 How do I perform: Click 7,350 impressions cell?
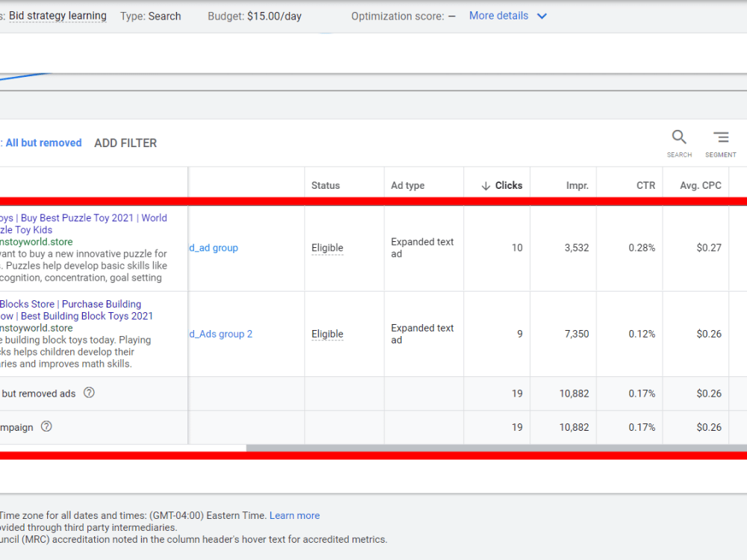click(577, 334)
